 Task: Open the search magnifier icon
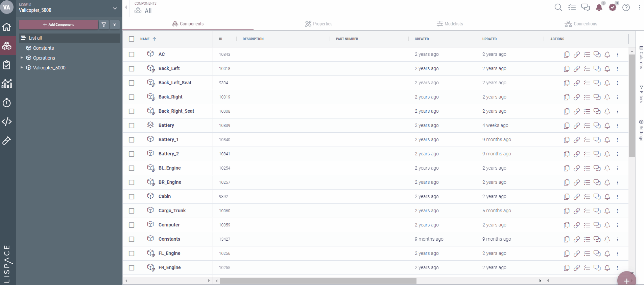[x=558, y=7]
